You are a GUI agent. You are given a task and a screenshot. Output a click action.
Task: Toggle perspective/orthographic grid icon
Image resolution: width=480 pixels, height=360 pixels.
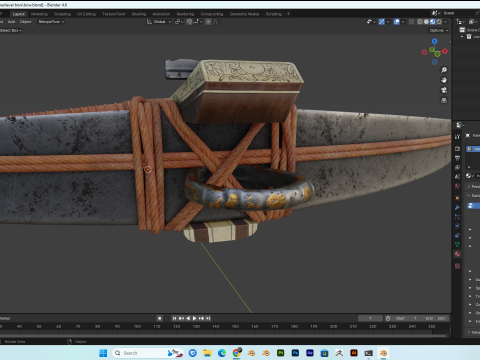click(x=444, y=100)
